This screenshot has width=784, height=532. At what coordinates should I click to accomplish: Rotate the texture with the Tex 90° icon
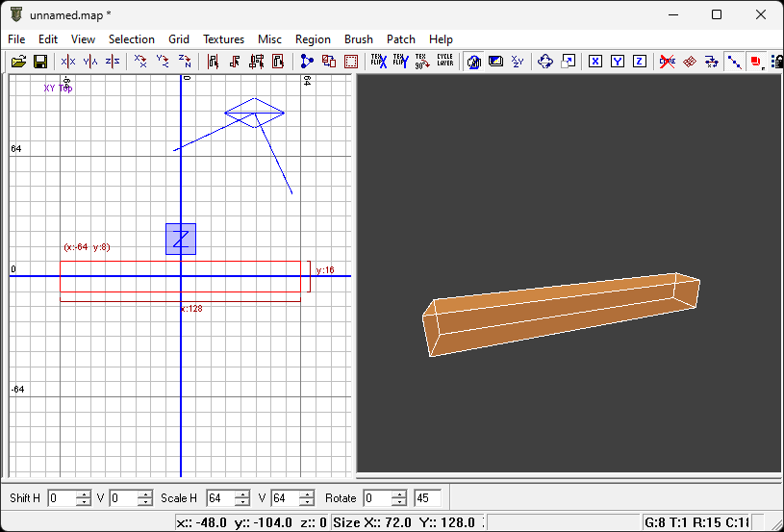click(422, 62)
